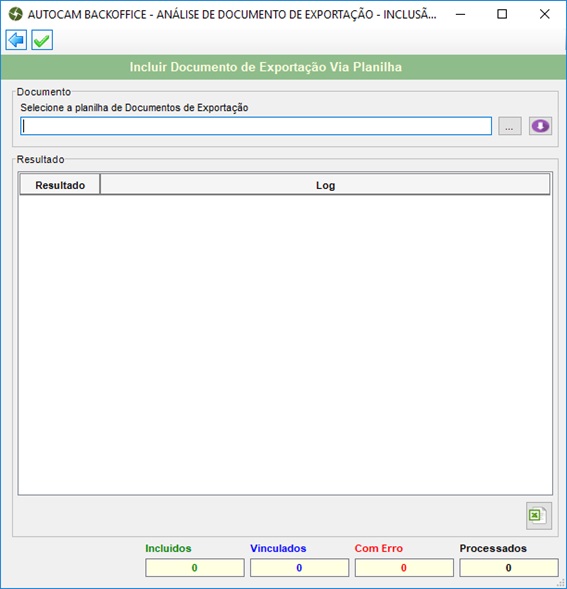The image size is (567, 589).
Task: Click inside the empty results grid
Action: point(285,344)
